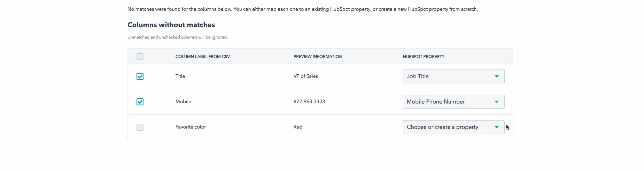644x172 pixels.
Task: Click the Favorite color column label
Action: [x=191, y=127]
